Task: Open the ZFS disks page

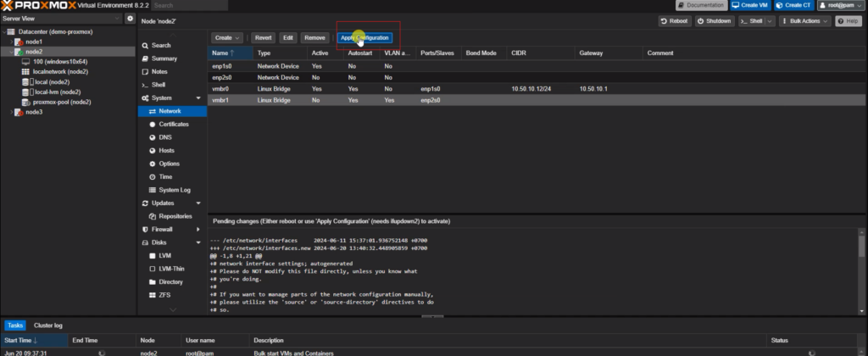Action: 165,295
